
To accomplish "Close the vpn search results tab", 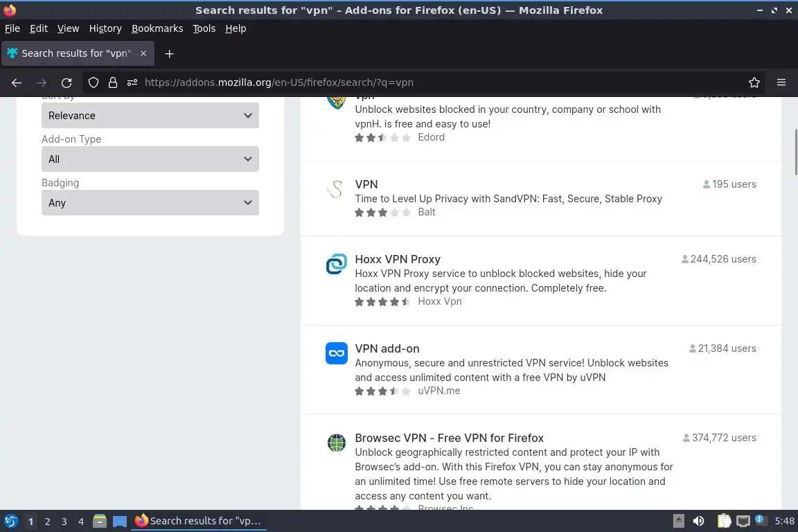I will click(143, 53).
